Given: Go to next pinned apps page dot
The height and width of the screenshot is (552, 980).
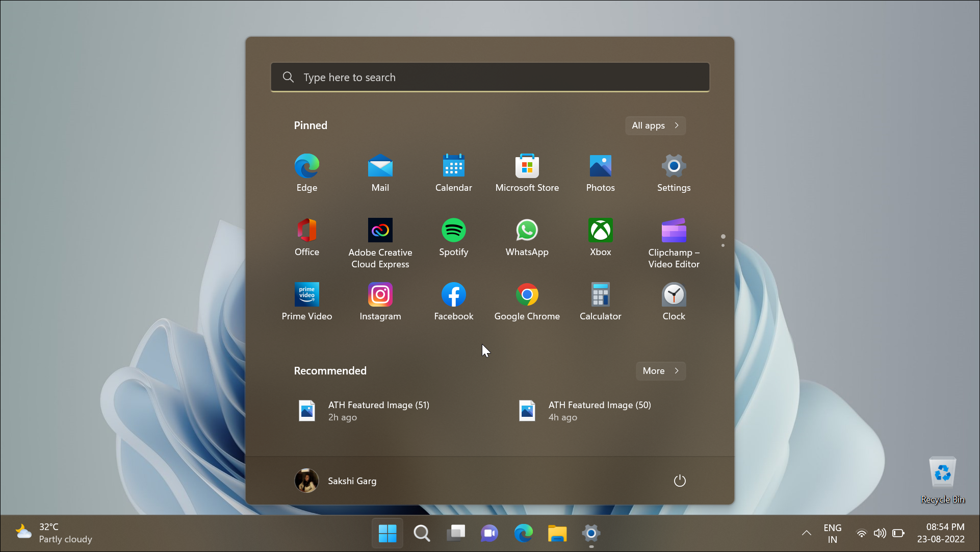Looking at the screenshot, I should [723, 245].
